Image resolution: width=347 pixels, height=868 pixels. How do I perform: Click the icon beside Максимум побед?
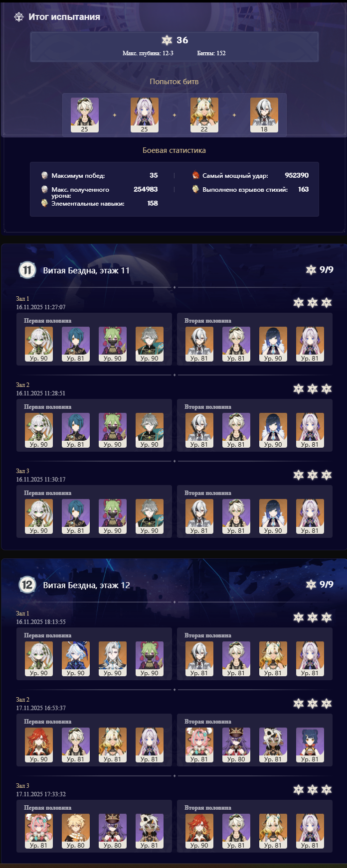coord(45,175)
